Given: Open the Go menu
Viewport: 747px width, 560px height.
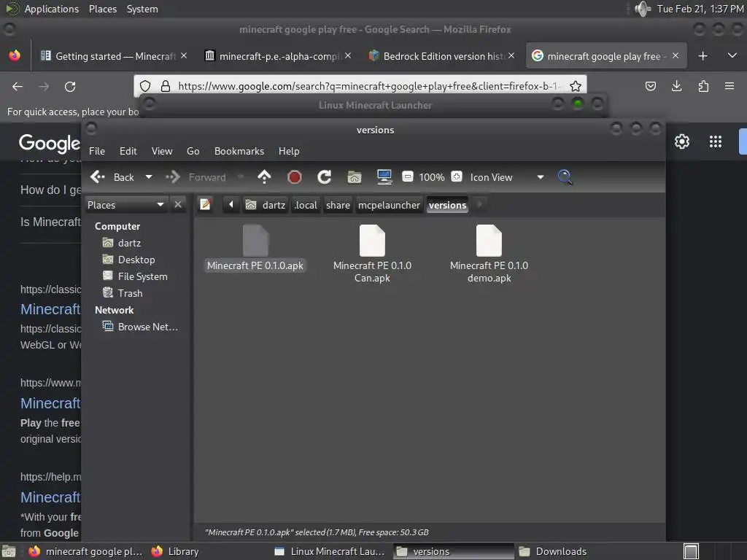Looking at the screenshot, I should coord(193,151).
